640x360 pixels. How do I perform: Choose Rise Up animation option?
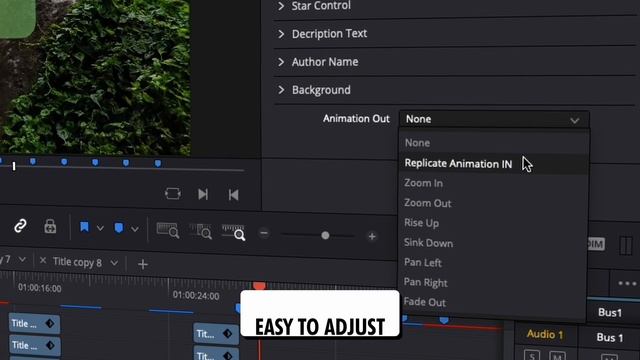[x=421, y=223]
